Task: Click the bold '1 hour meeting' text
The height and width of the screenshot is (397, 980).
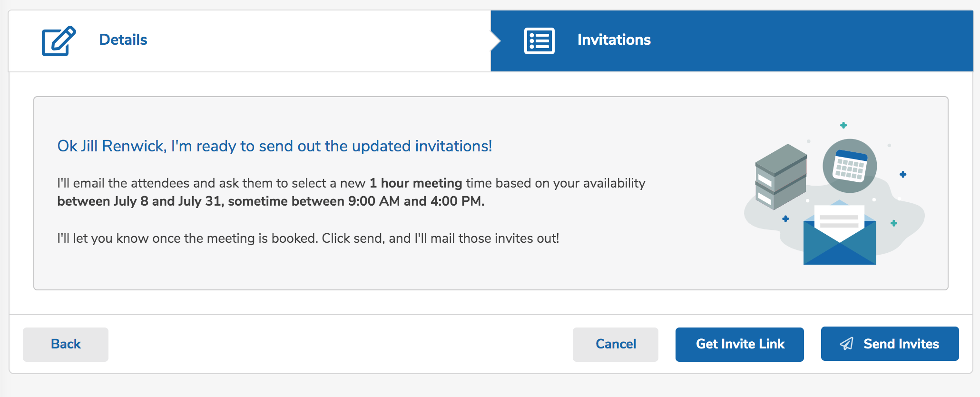Action: click(x=416, y=183)
